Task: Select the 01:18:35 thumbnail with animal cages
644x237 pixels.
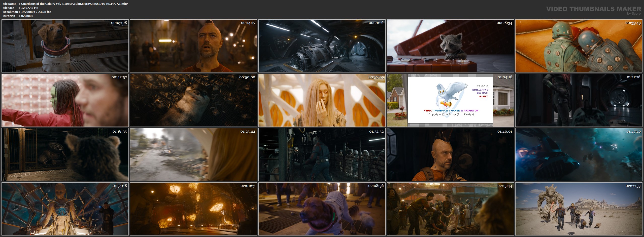Action: pos(65,154)
